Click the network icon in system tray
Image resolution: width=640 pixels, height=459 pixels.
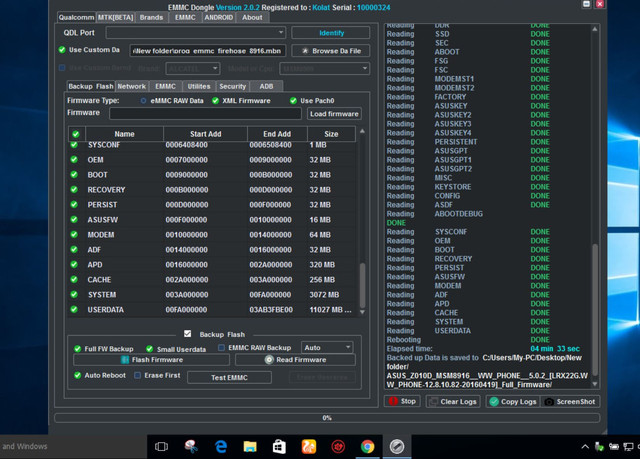[x=628, y=446]
